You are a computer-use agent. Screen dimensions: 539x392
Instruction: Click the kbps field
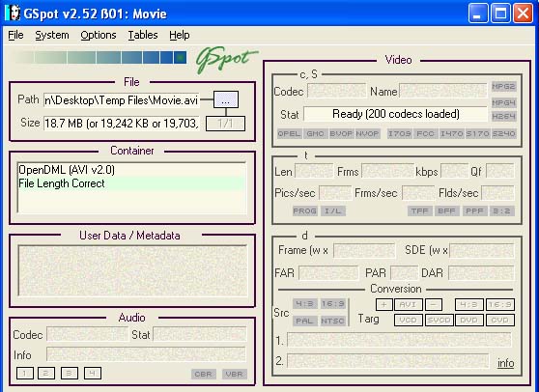[454, 171]
